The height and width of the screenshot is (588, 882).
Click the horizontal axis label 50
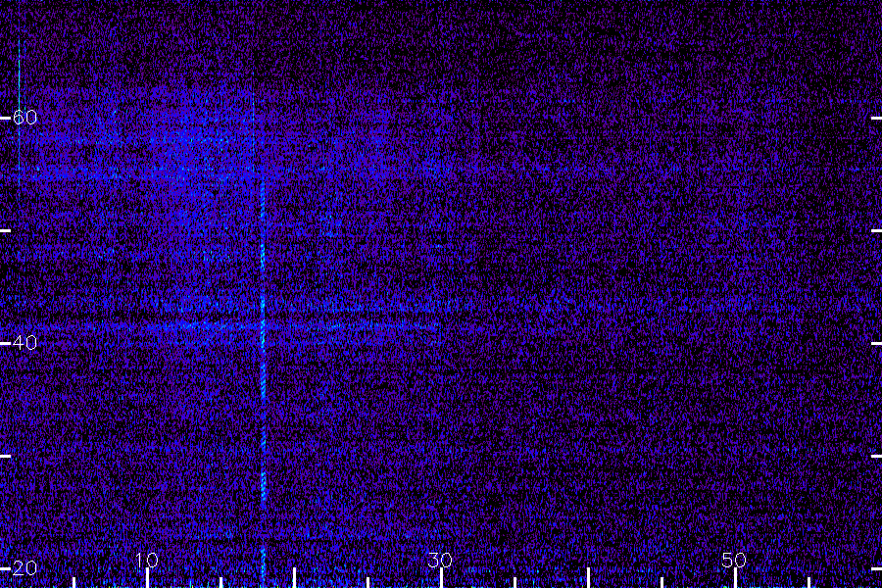[734, 560]
